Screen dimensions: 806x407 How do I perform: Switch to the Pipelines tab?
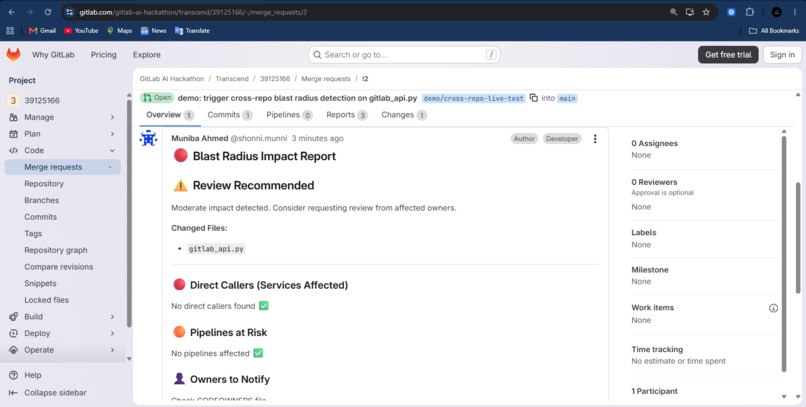click(x=289, y=115)
